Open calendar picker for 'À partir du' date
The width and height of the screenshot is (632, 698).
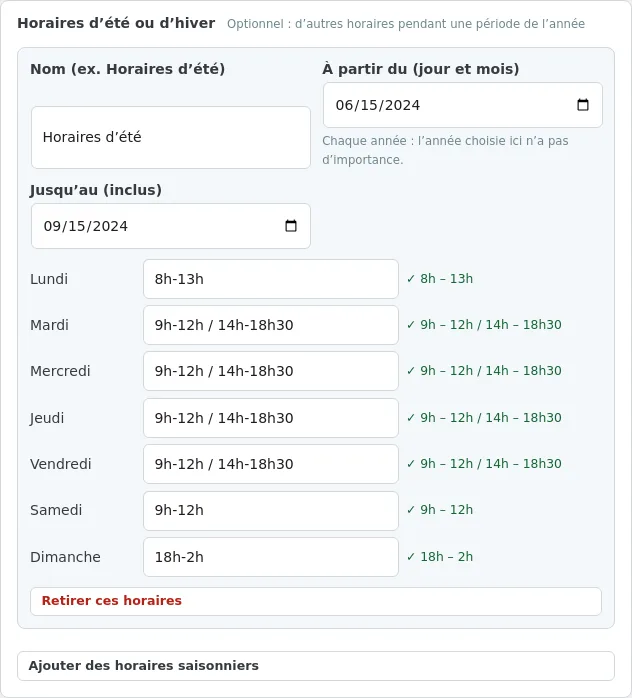(583, 105)
